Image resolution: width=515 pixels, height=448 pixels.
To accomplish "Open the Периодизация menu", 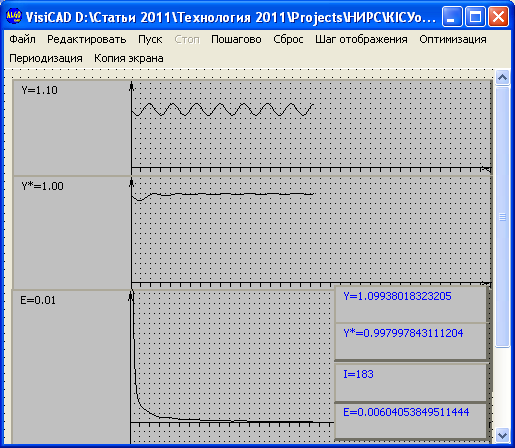I will pos(46,58).
